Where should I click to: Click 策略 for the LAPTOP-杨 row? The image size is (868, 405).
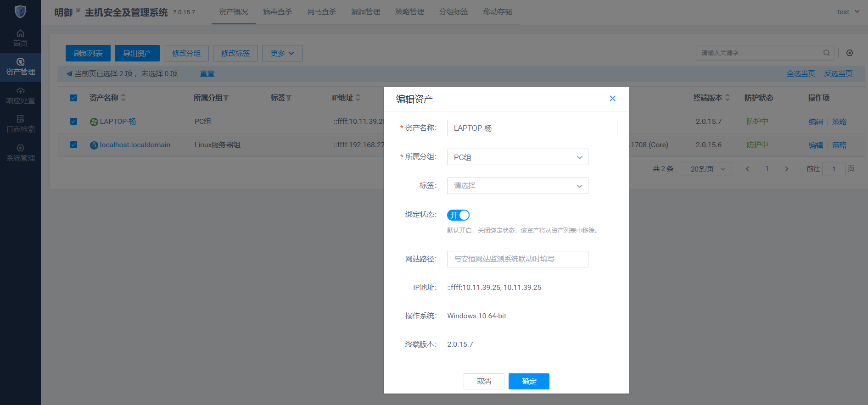tap(839, 122)
